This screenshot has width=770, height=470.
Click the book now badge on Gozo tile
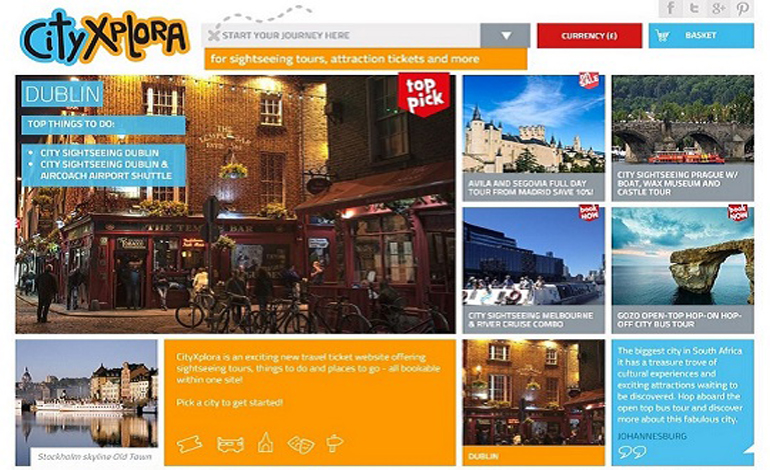738,212
